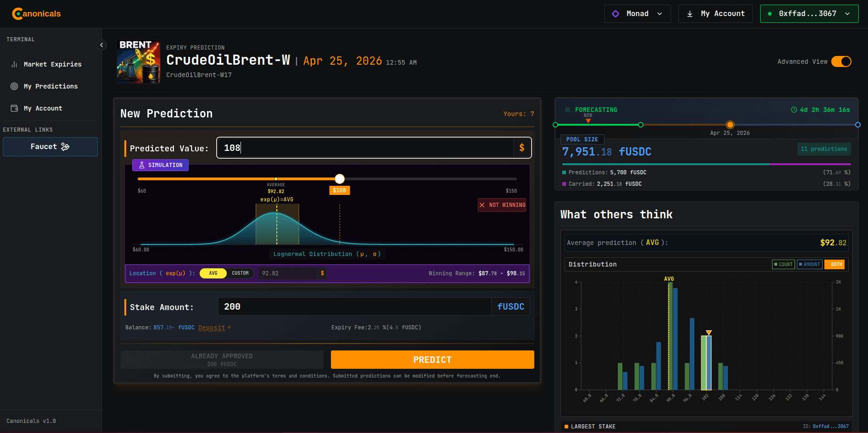Screen dimensions: 868x433
Task: Expand the Monad network dropdown
Action: [637, 14]
